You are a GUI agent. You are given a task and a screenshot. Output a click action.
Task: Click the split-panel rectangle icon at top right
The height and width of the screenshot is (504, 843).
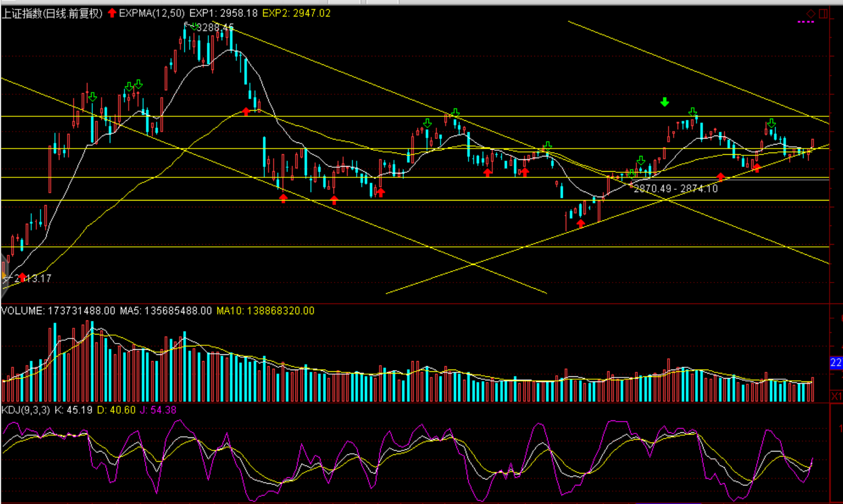coord(823,14)
